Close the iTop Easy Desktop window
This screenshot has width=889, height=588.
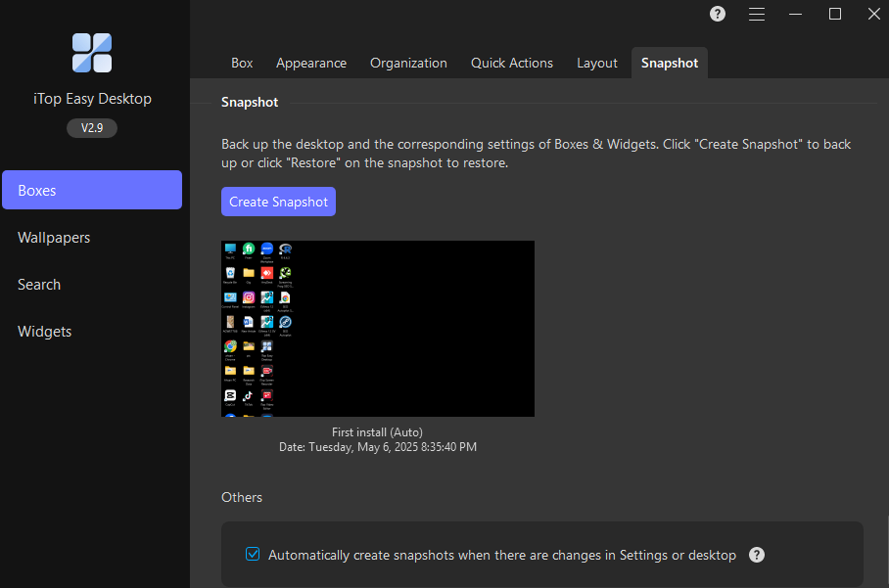(x=874, y=14)
